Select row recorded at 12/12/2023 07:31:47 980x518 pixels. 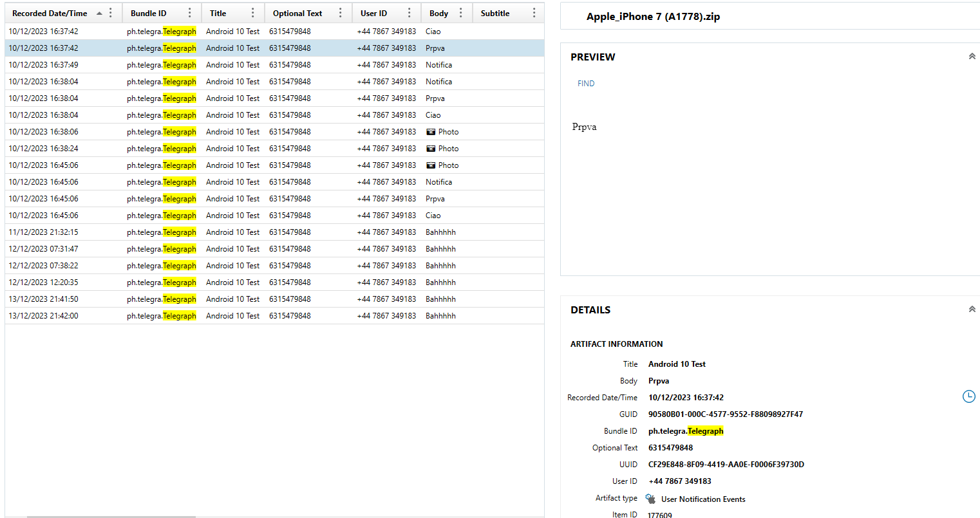point(274,248)
